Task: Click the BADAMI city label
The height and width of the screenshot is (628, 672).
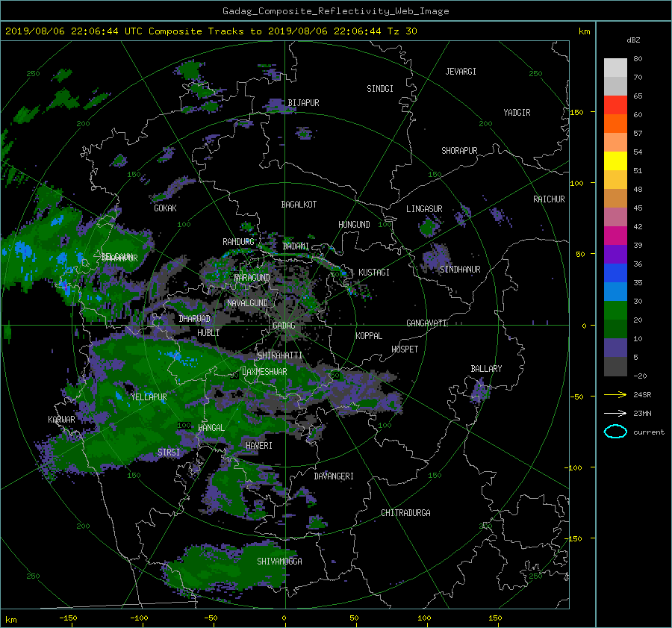Action: 296,246
